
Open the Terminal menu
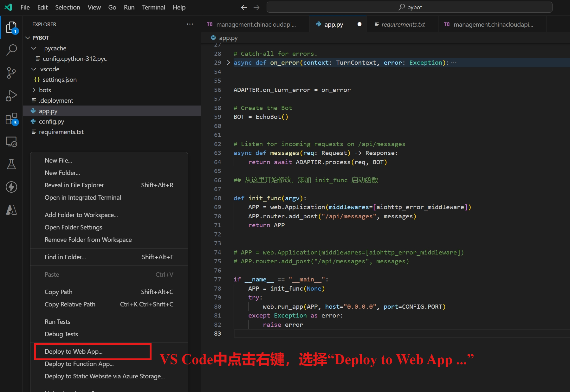153,7
